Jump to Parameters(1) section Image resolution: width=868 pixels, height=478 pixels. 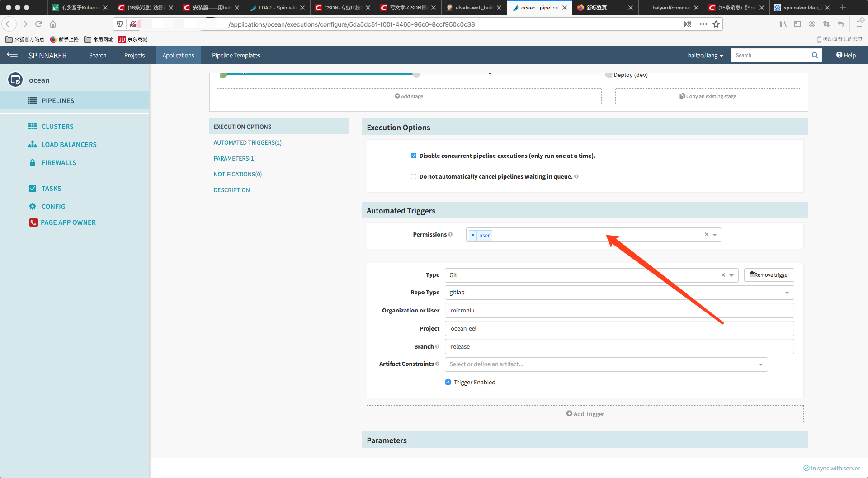235,158
